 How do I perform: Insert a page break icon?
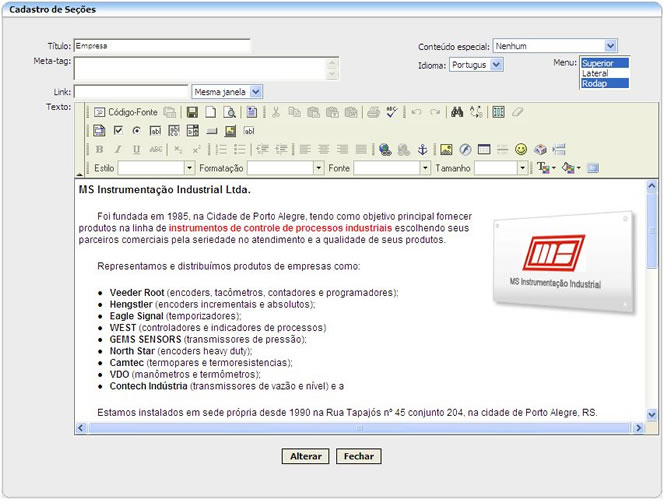pos(559,149)
